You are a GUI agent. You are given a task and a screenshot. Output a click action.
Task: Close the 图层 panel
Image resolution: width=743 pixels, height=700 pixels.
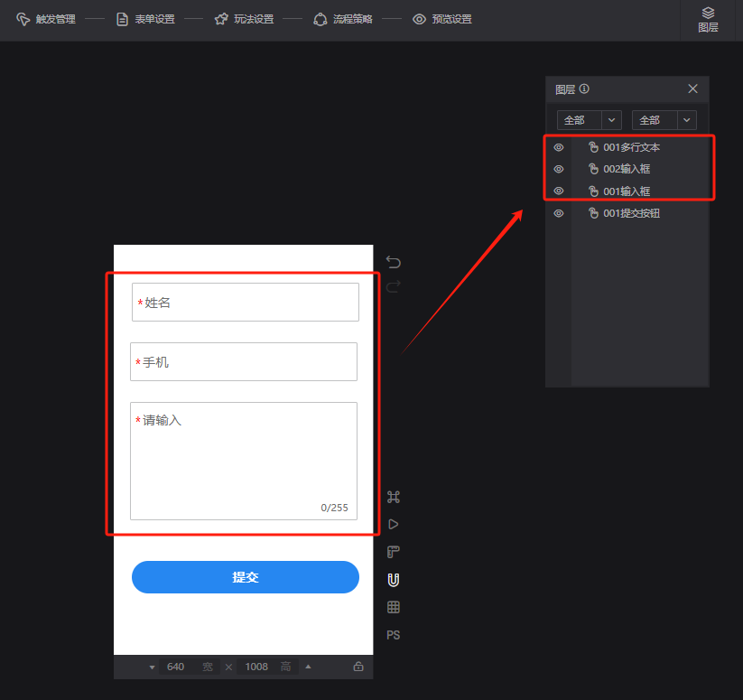692,89
